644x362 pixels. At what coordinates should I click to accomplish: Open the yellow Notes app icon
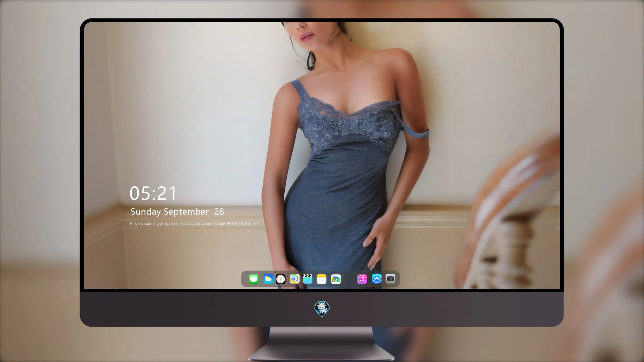321,279
